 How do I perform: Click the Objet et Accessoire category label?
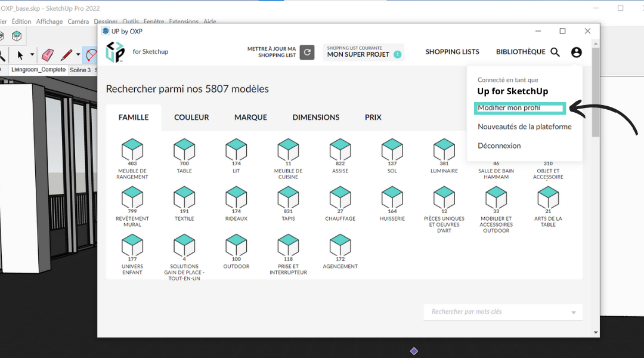pos(548,174)
